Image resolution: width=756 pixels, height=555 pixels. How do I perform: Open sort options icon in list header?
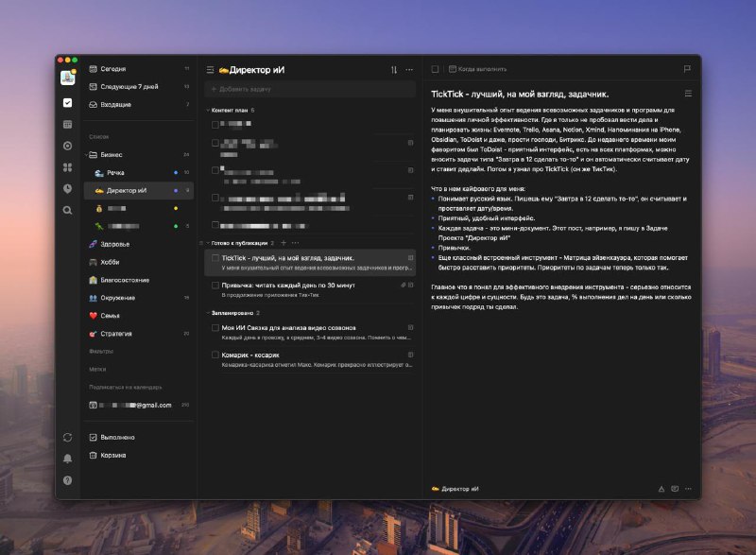(394, 70)
